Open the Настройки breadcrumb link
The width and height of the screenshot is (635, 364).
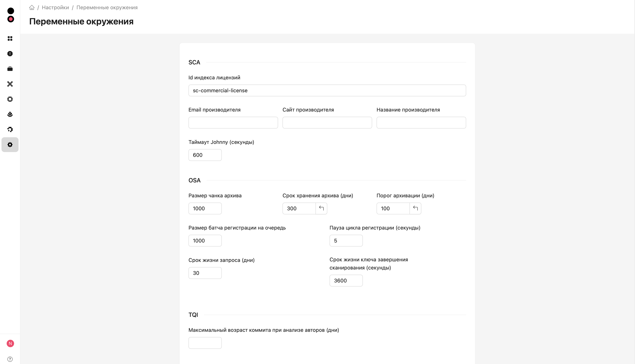[55, 8]
